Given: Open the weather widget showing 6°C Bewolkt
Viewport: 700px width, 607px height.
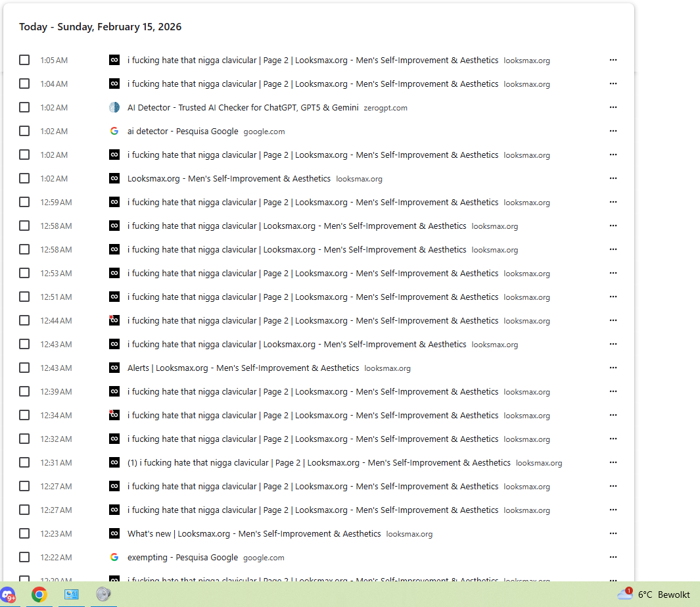Looking at the screenshot, I should [653, 595].
